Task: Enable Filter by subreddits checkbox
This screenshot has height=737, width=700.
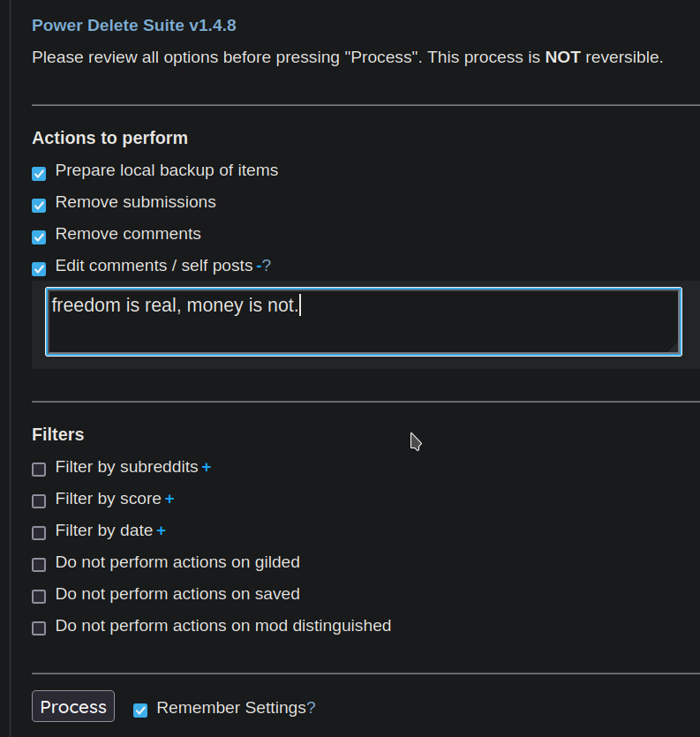Action: pyautogui.click(x=39, y=470)
